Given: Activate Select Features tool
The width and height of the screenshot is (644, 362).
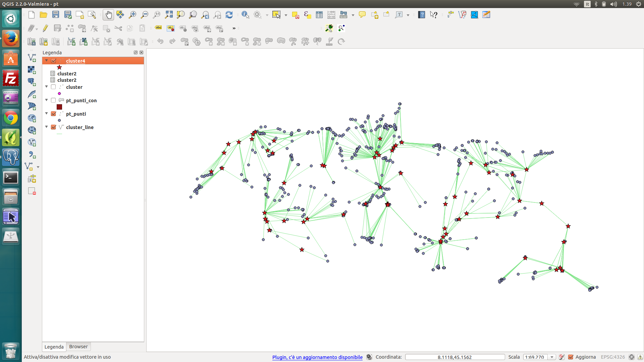Looking at the screenshot, I should click(x=276, y=15).
